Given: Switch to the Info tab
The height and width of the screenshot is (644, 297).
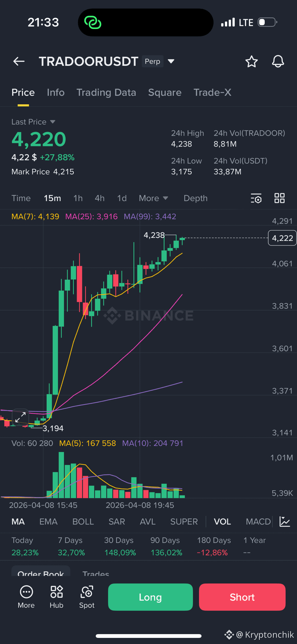Looking at the screenshot, I should (x=56, y=93).
